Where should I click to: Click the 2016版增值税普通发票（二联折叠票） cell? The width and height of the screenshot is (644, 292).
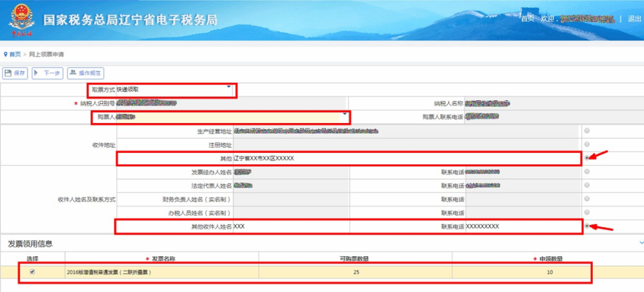(x=162, y=272)
